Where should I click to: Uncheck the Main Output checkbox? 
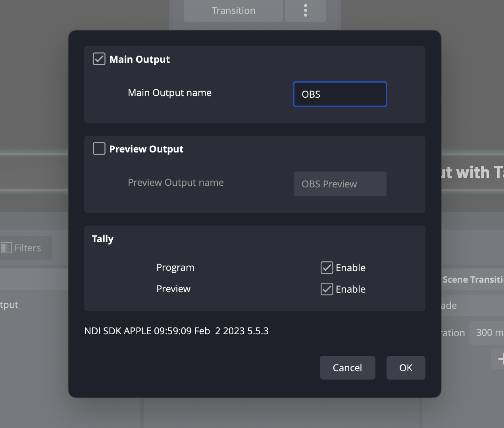tap(99, 59)
